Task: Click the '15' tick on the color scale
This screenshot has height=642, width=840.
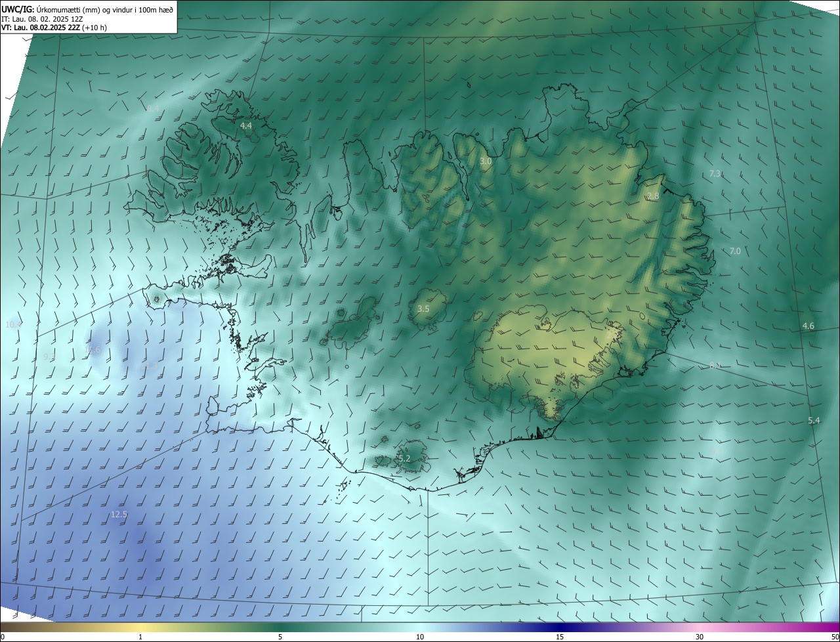Action: (560, 637)
